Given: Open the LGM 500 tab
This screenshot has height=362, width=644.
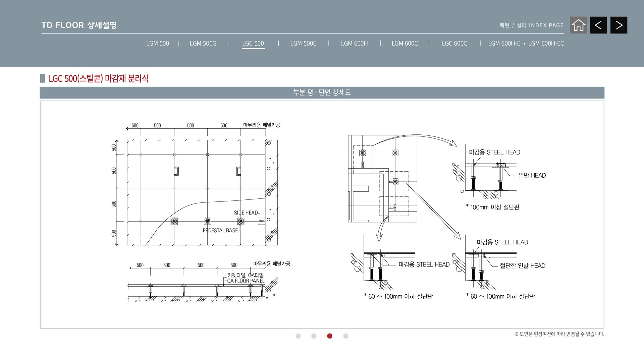Looking at the screenshot, I should pyautogui.click(x=158, y=44).
